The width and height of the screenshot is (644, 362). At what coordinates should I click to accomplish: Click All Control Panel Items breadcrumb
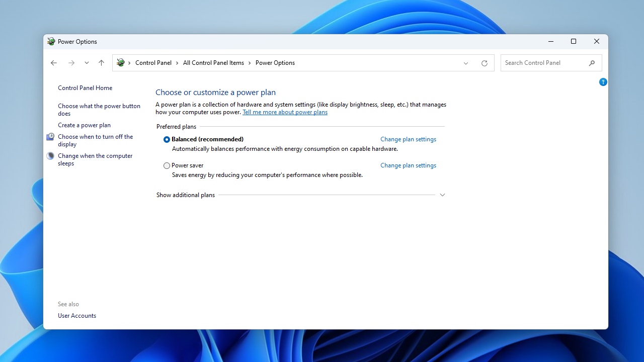[213, 63]
